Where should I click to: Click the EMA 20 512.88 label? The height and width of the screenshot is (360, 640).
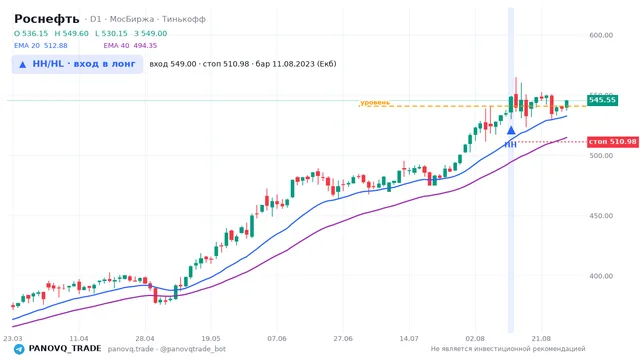(41, 46)
